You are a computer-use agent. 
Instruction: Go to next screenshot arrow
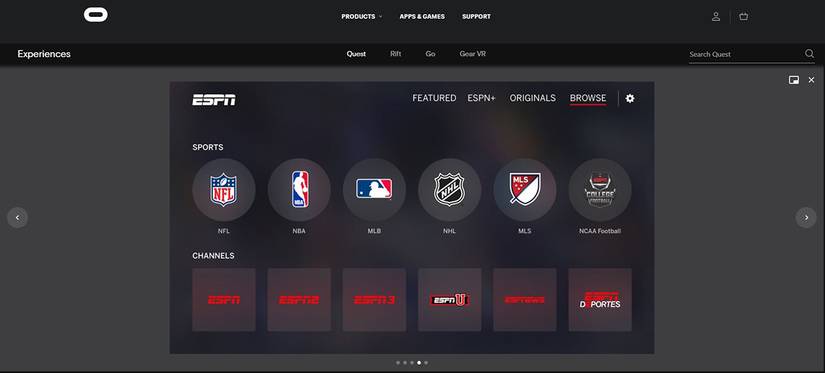pos(806,217)
